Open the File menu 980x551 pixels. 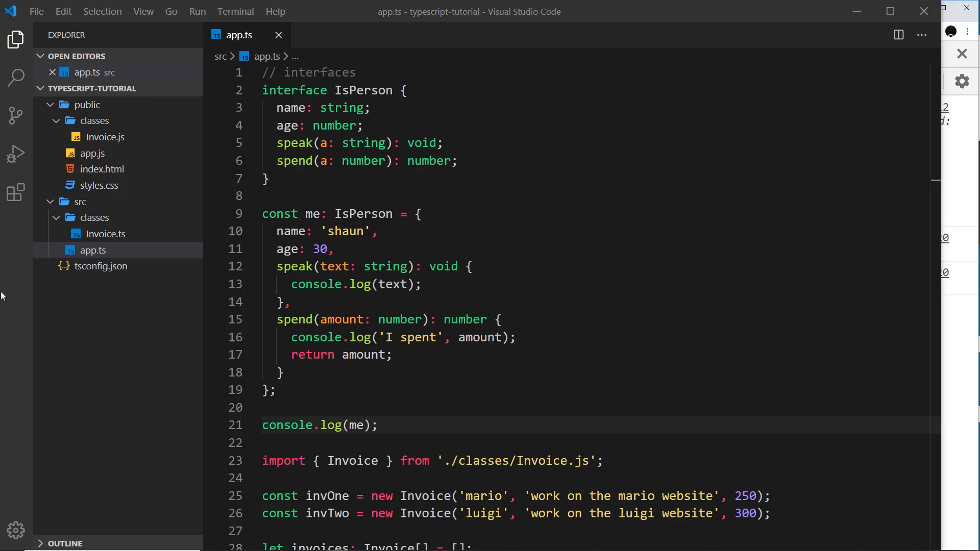36,11
